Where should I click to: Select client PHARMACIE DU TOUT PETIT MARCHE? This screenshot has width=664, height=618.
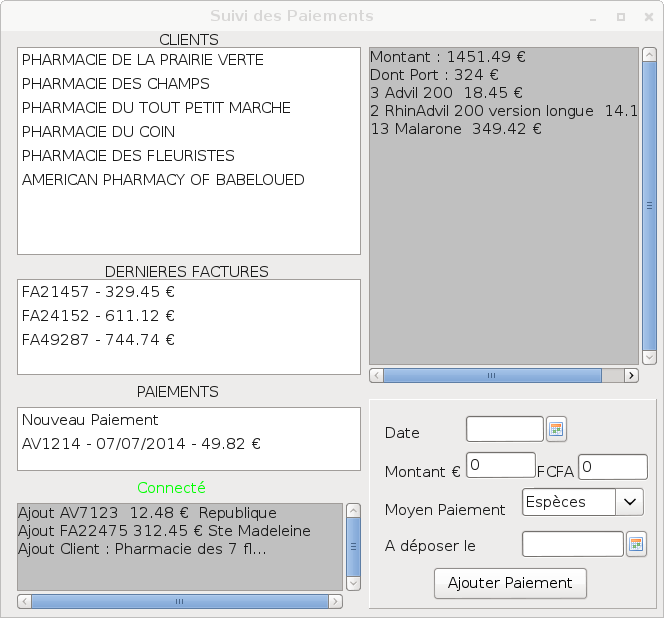[x=189, y=108]
